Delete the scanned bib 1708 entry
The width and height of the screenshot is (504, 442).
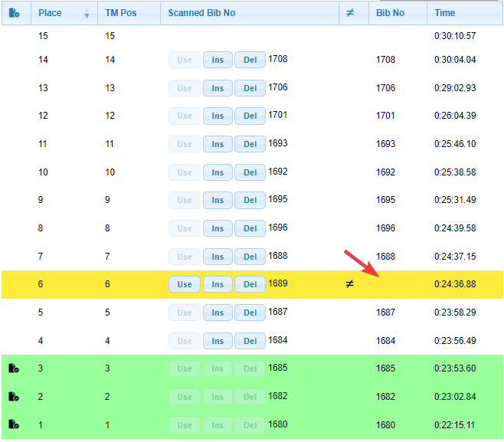tap(250, 60)
